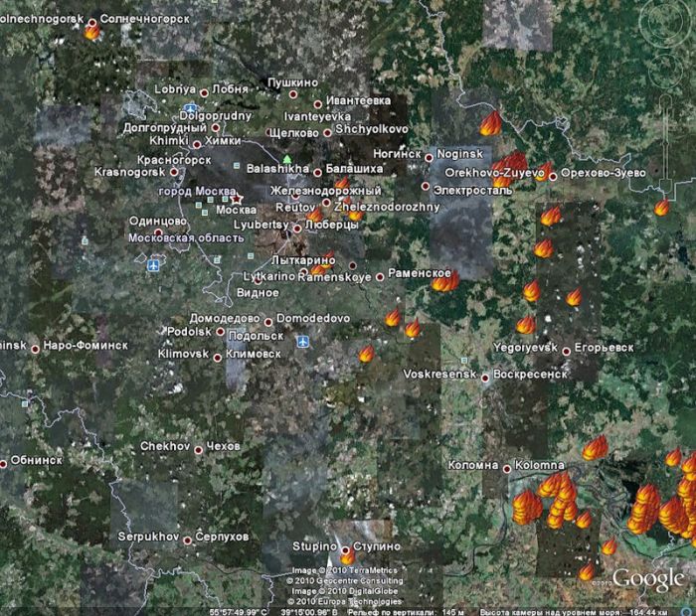This screenshot has height=616, width=696.
Task: Click the fire icon beside Solnechnogorsk
Action: click(92, 32)
